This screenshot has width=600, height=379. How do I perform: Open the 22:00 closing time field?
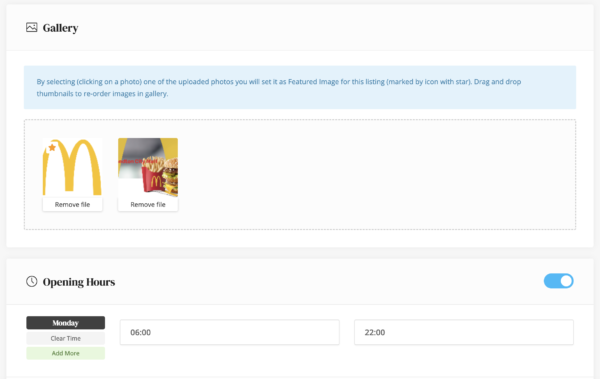[x=464, y=332]
